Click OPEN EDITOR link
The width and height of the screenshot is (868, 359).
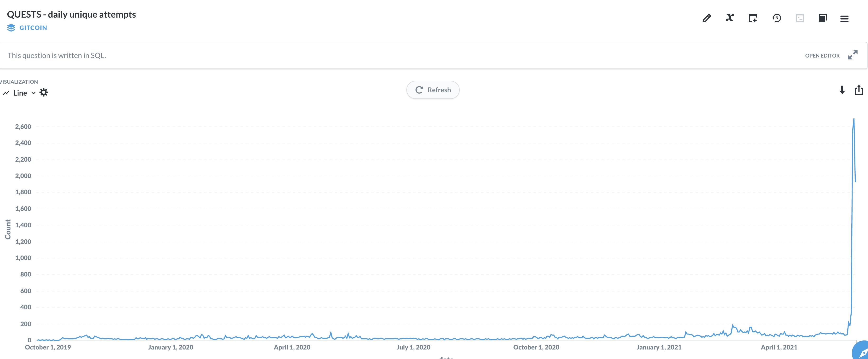(822, 56)
